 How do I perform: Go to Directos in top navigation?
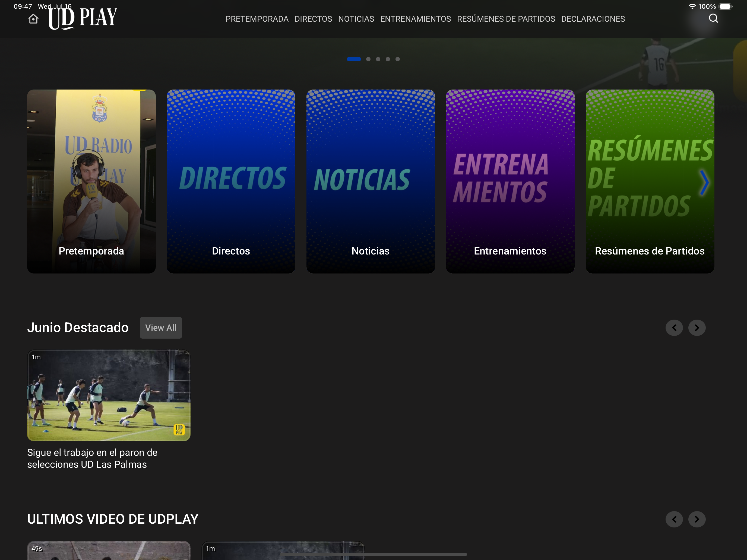click(314, 19)
